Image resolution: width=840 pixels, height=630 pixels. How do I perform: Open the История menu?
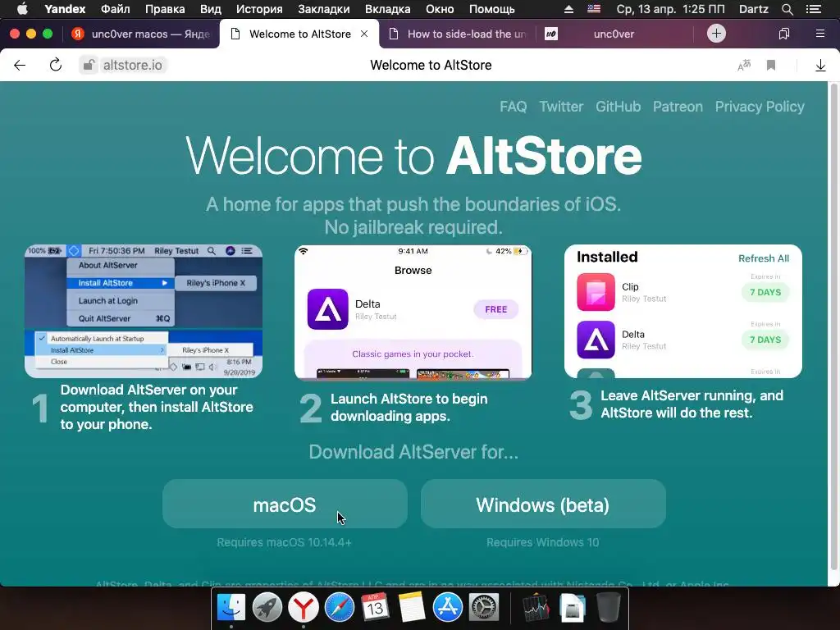(259, 9)
